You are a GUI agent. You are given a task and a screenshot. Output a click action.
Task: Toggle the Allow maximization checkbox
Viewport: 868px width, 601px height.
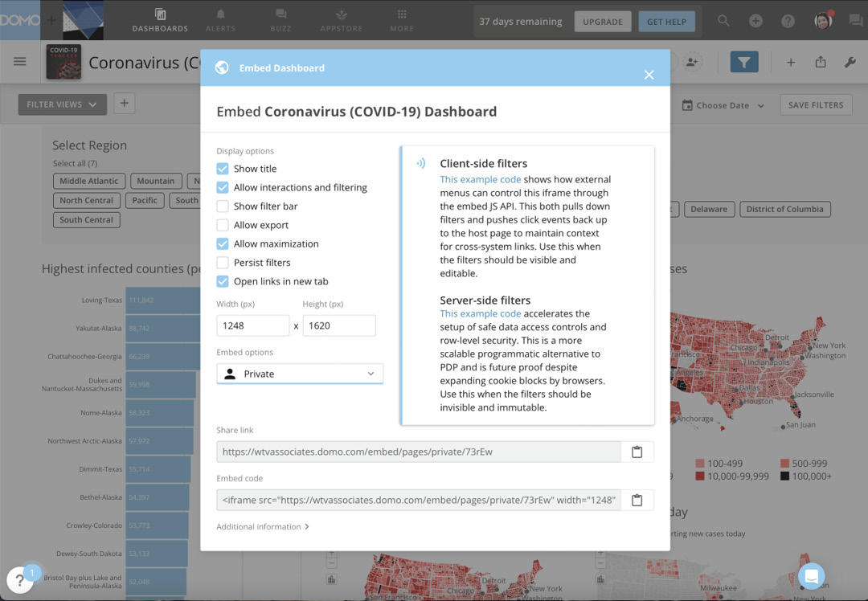pyautogui.click(x=223, y=244)
